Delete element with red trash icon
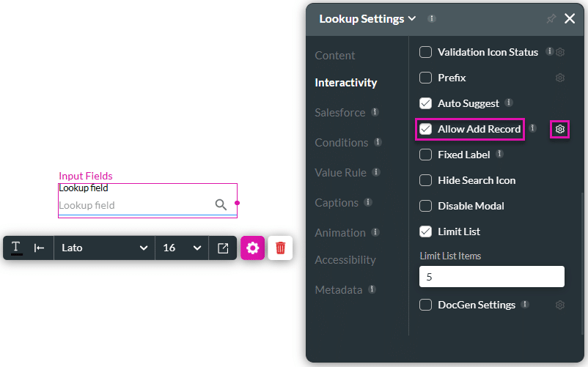Screen dimensions: 588x367 tap(280, 248)
